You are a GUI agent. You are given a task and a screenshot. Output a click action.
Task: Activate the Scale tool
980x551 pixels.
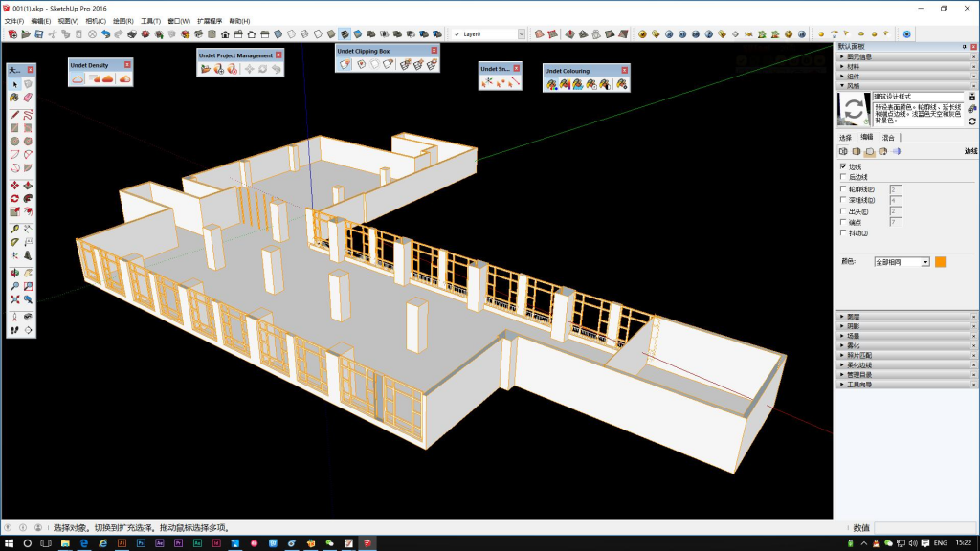(x=15, y=211)
